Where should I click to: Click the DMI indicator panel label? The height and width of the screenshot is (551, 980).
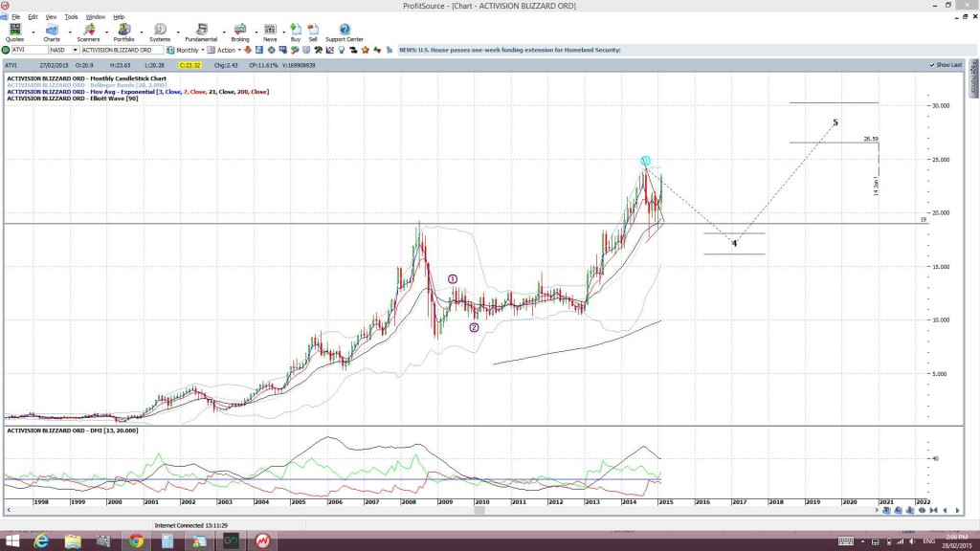(x=73, y=430)
